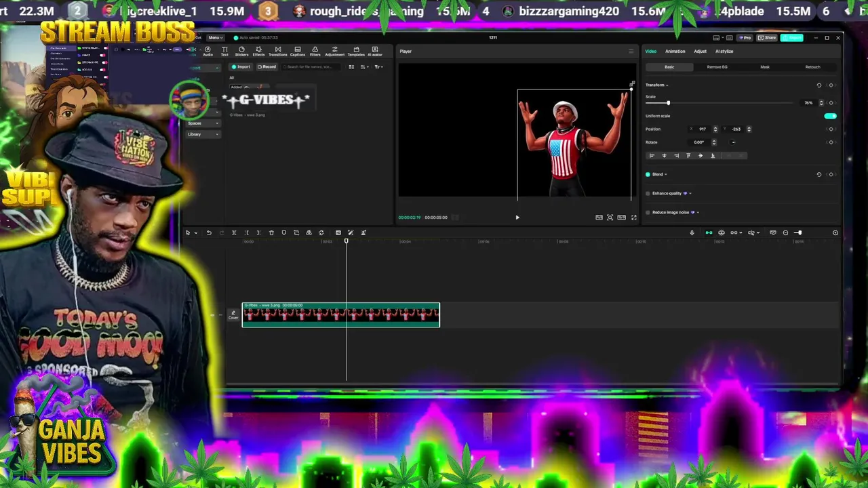Toggle the Uniform scale switch
Viewport: 868px width, 488px height.
tap(830, 116)
